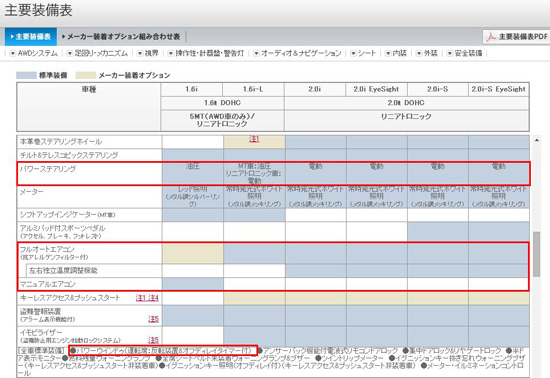The image size is (550, 378).
Task: Switch to メーカー装着オプション組み合わせ表 tab
Action: (x=121, y=36)
